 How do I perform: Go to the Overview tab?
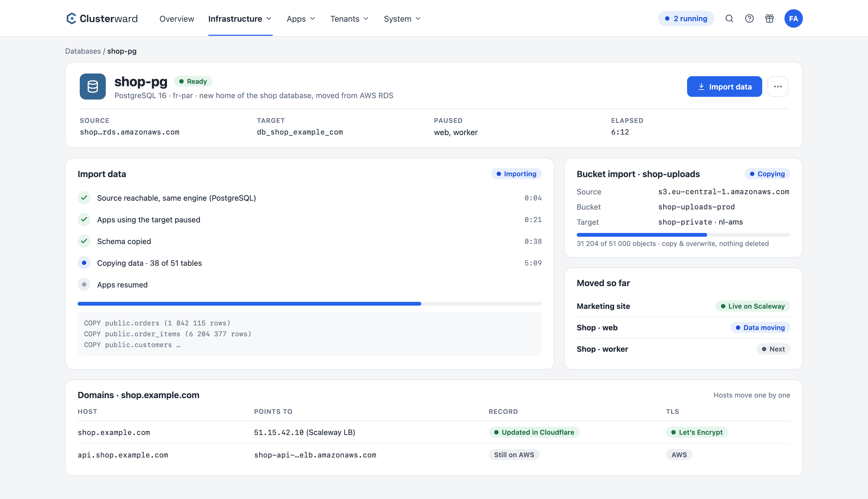coord(177,18)
